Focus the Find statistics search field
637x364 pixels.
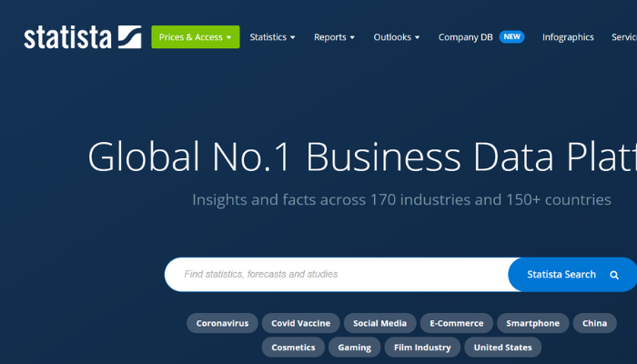pos(337,274)
